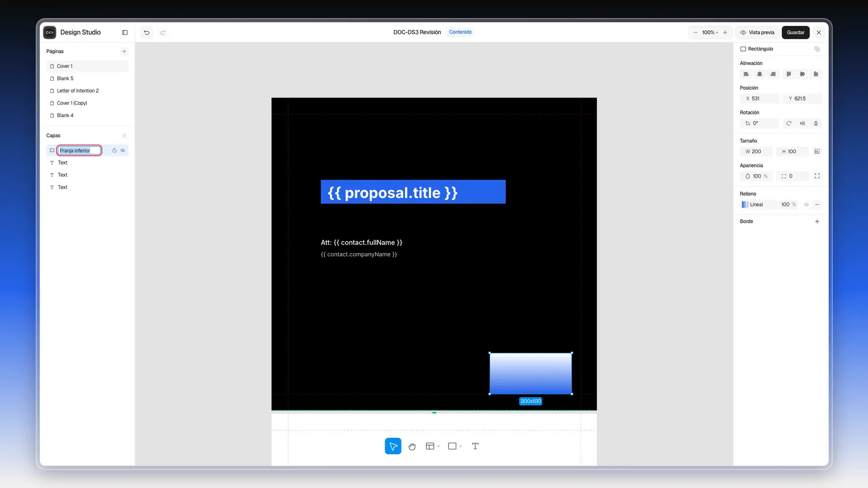Toggle visibility of Franja inferior layer

123,150
